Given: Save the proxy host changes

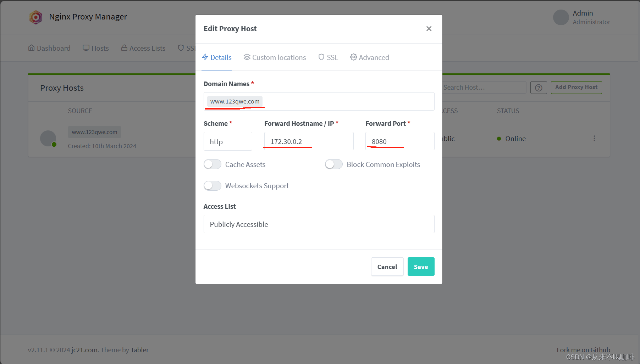Looking at the screenshot, I should 421,267.
